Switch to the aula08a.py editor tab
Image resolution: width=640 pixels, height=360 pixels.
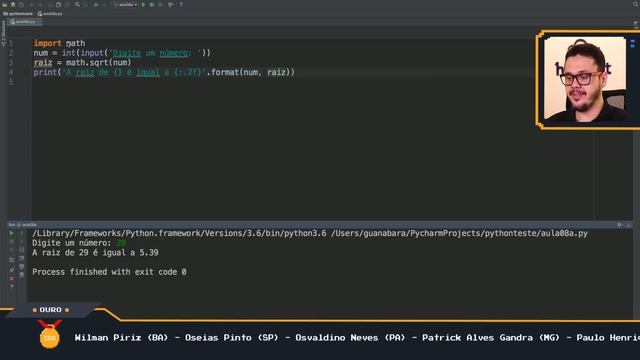pyautogui.click(x=24, y=22)
